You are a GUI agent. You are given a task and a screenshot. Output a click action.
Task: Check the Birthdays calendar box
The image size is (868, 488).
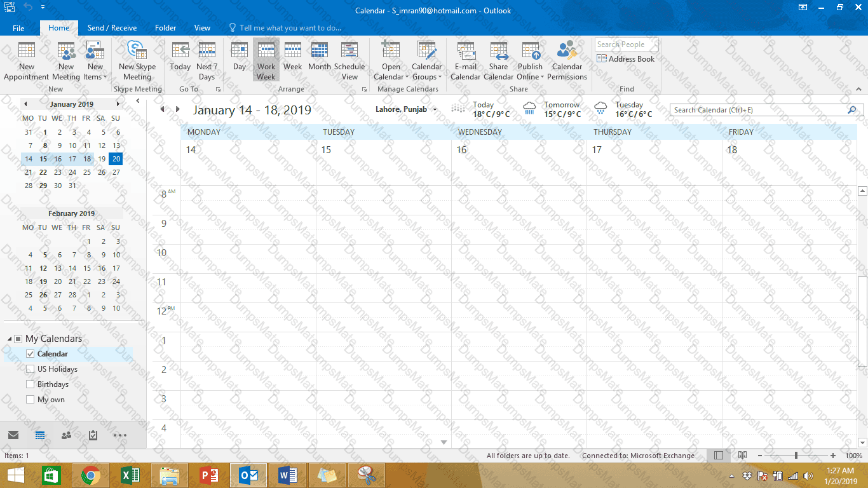click(x=30, y=384)
